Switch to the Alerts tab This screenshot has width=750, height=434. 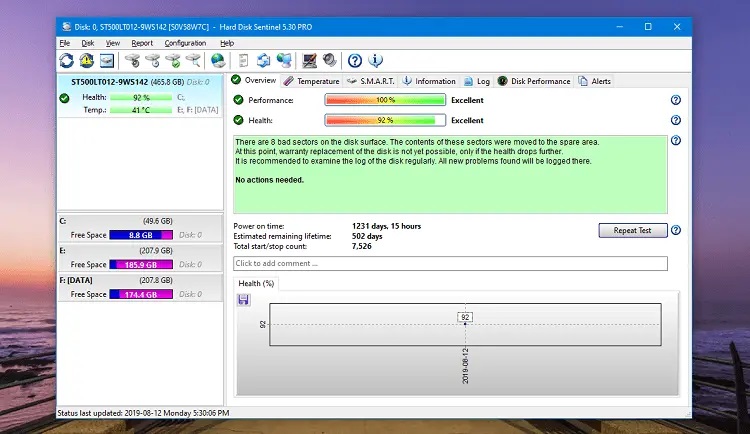pyautogui.click(x=595, y=81)
